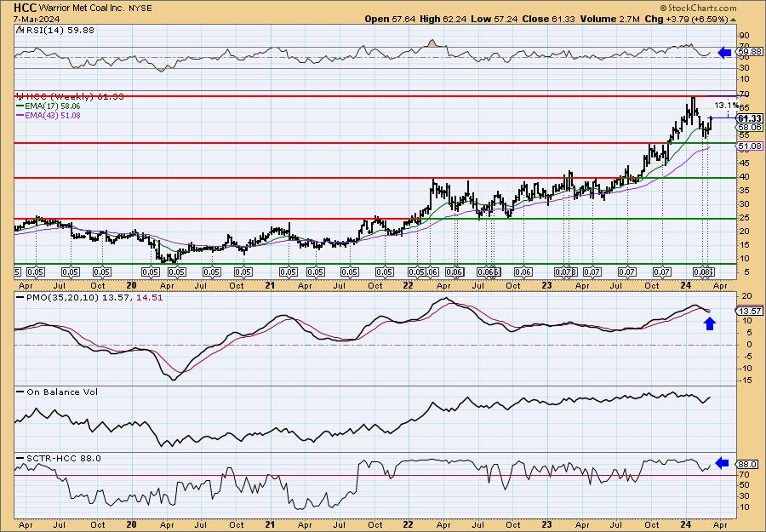Image resolution: width=766 pixels, height=532 pixels.
Task: Click the 13.57 PMO tag on the right axis
Action: (x=750, y=312)
